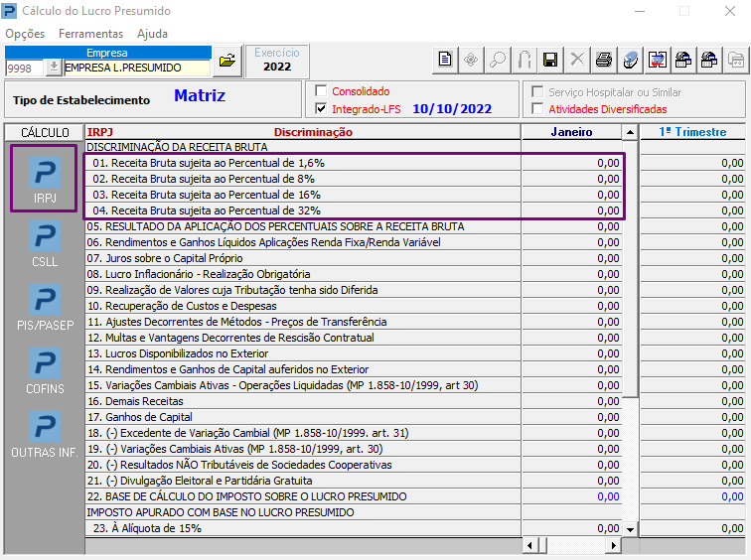Click the greyed folders icon at toolbar end
This screenshot has height=560, width=751.
736,60
